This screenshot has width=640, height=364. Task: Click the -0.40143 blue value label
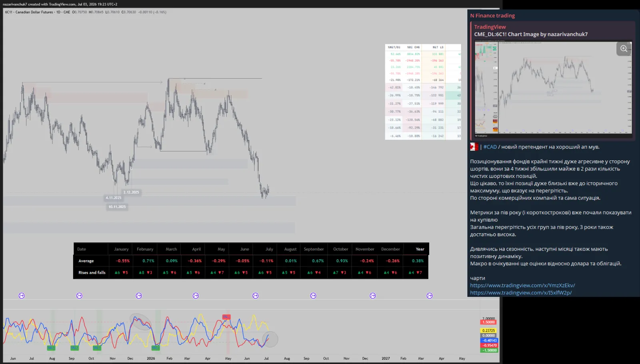tap(489, 340)
